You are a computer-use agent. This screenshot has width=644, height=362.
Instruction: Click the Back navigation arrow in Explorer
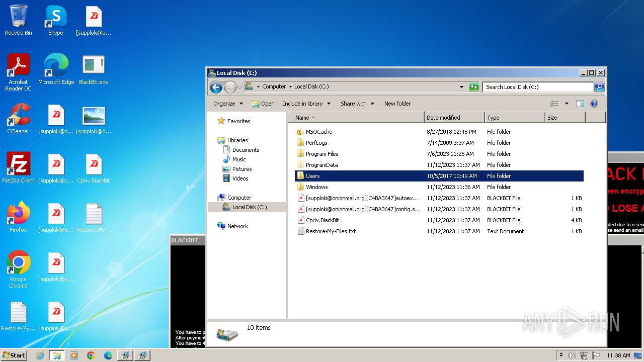pos(216,87)
